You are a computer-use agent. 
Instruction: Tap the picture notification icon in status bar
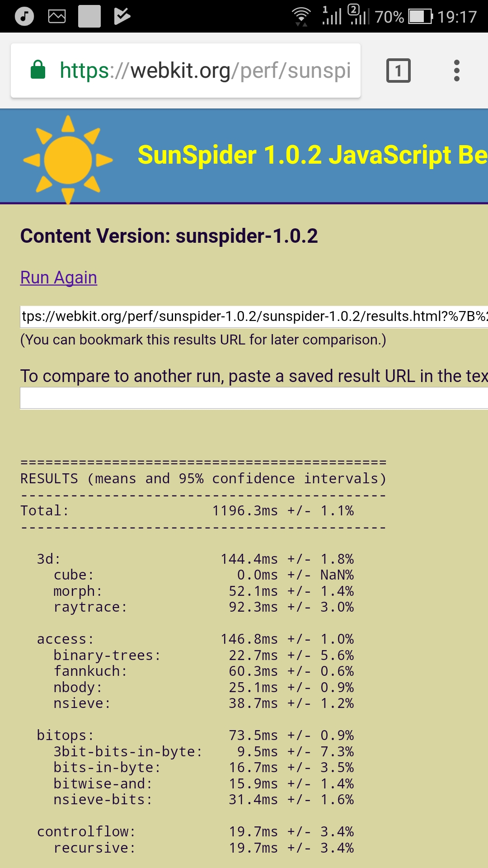click(57, 17)
